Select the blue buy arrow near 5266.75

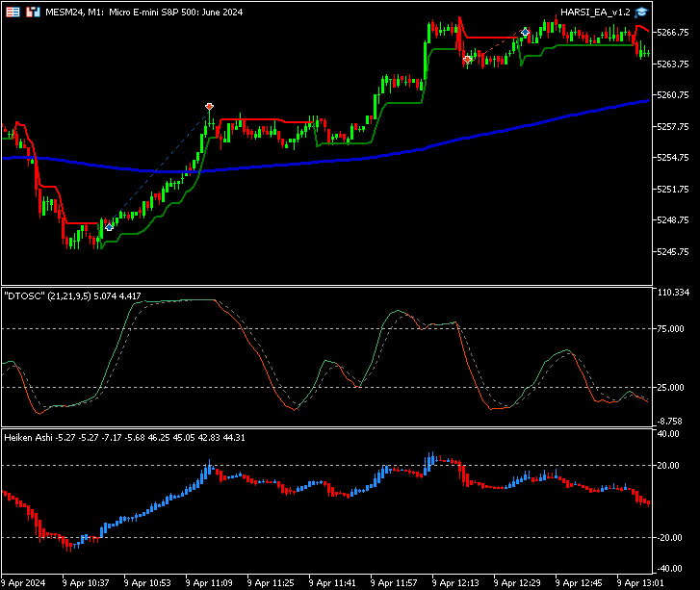[526, 32]
